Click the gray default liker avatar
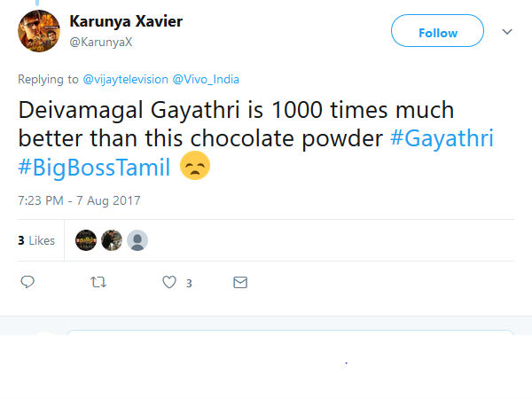This screenshot has height=399, width=532. point(137,240)
